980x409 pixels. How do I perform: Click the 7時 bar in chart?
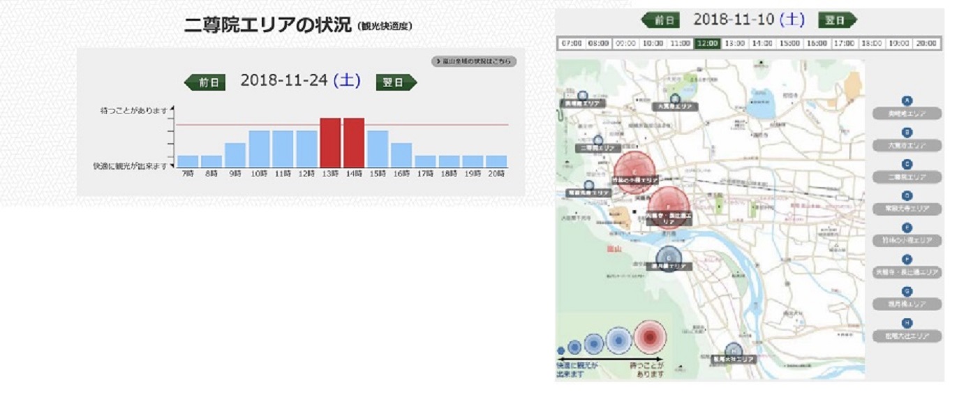(188, 162)
